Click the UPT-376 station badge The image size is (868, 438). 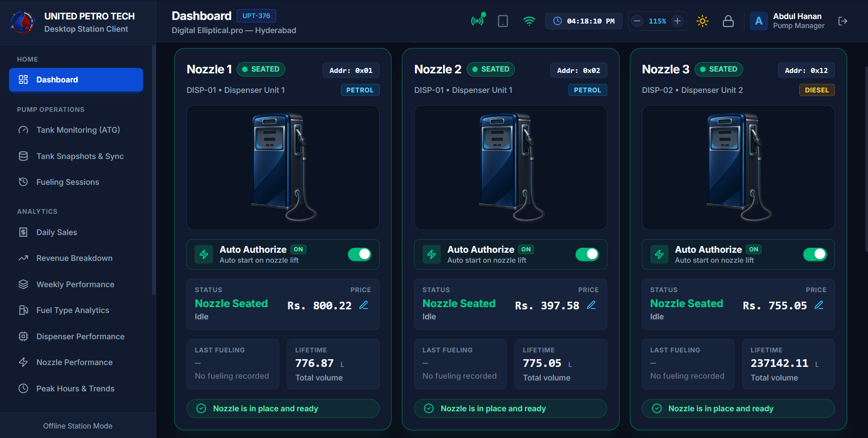(256, 16)
